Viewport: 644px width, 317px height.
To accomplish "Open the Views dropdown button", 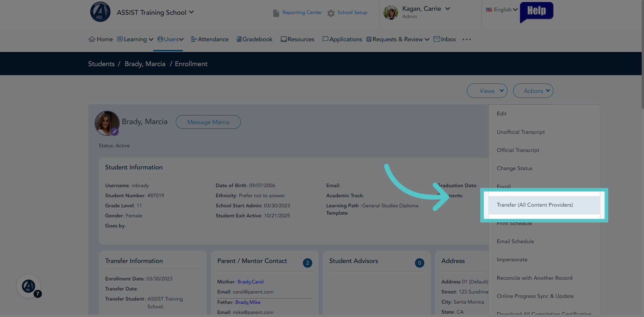I will point(487,91).
